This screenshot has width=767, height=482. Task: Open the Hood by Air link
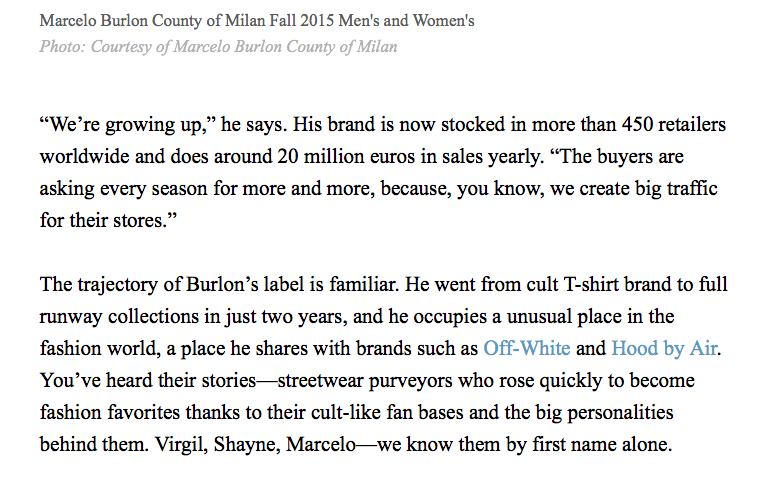click(x=664, y=348)
